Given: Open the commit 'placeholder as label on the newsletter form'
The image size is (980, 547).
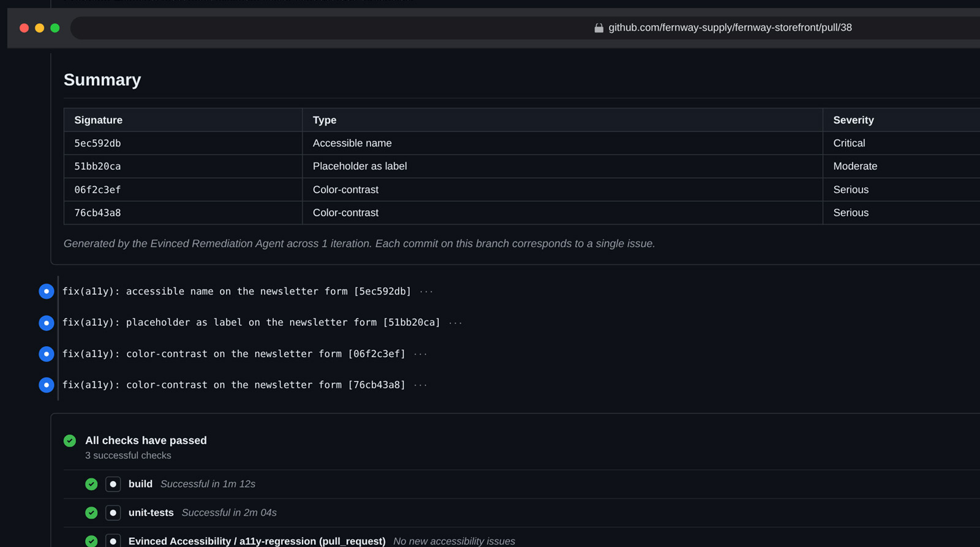Looking at the screenshot, I should click(x=251, y=323).
